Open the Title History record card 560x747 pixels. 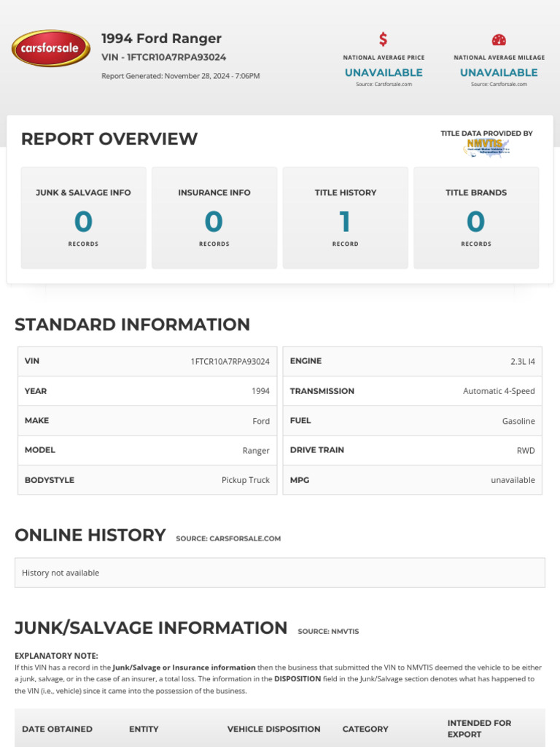point(345,217)
